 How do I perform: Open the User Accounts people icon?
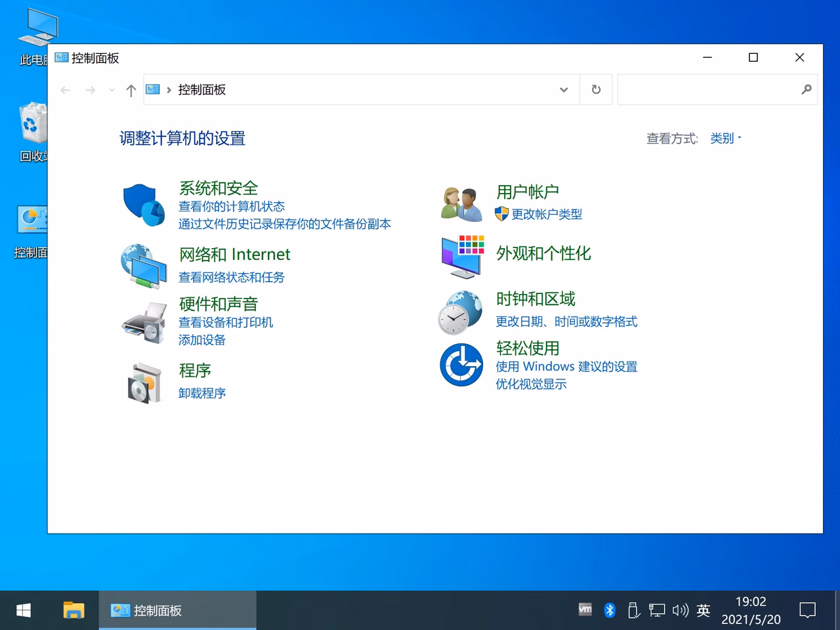tap(461, 204)
